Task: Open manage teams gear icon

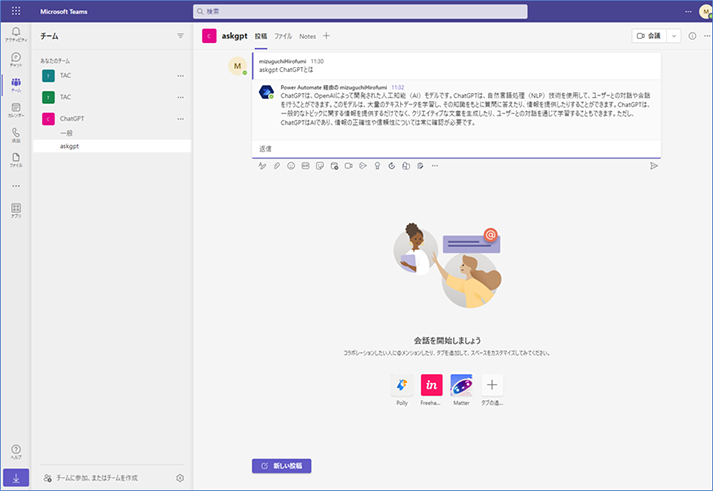Action: point(180,478)
